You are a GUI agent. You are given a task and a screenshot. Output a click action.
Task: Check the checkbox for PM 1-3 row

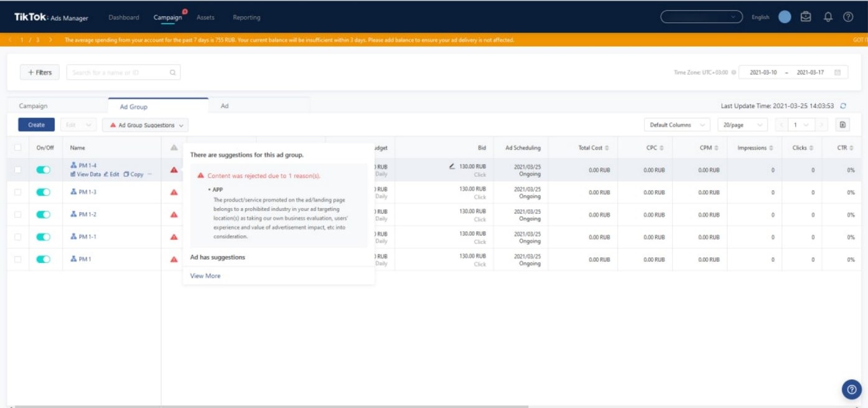[x=18, y=192]
